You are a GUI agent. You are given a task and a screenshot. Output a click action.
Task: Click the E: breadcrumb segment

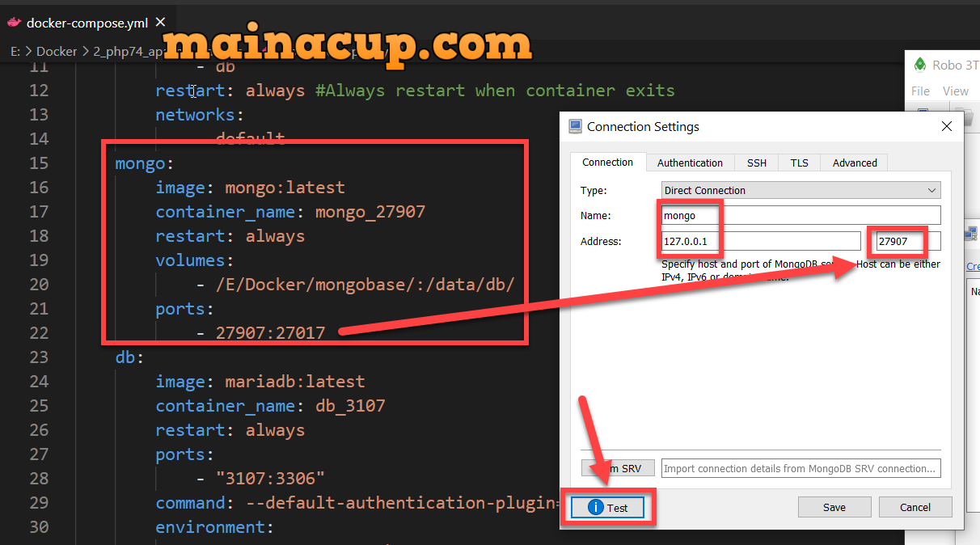(x=15, y=51)
